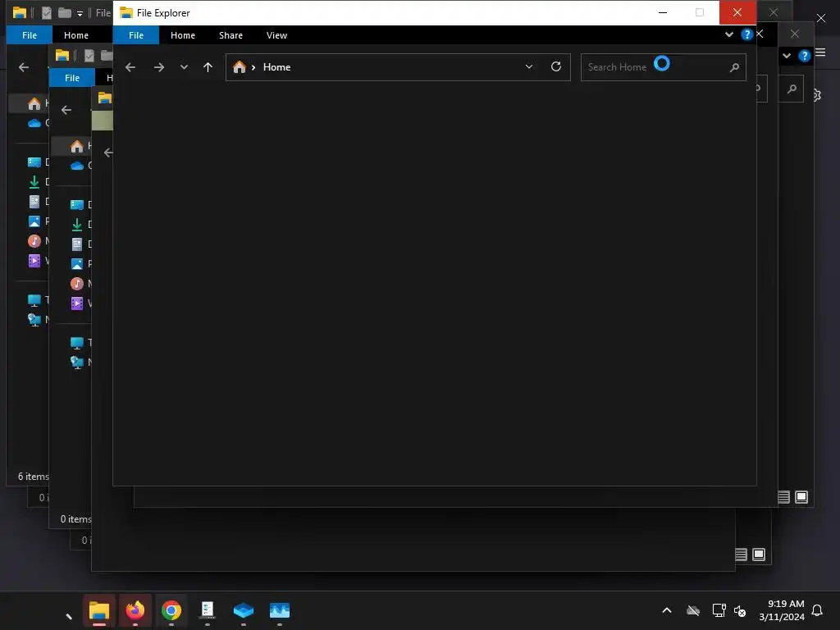Open the File tab in the front window
Screen dimensions: 840x630
coord(136,35)
